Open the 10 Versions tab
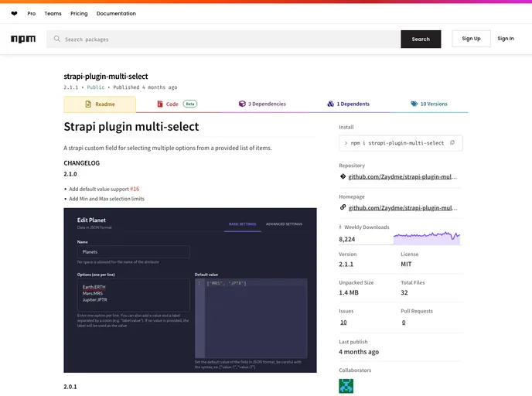The width and height of the screenshot is (532, 396). 429,104
